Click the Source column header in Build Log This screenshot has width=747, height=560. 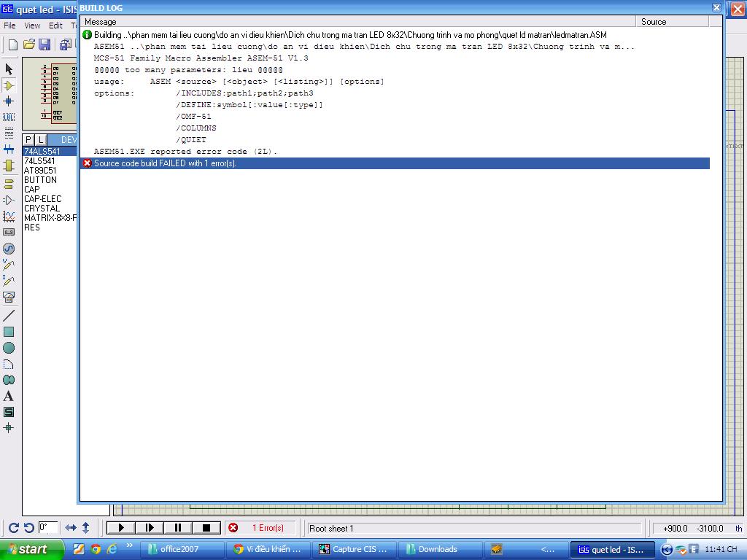tap(673, 22)
